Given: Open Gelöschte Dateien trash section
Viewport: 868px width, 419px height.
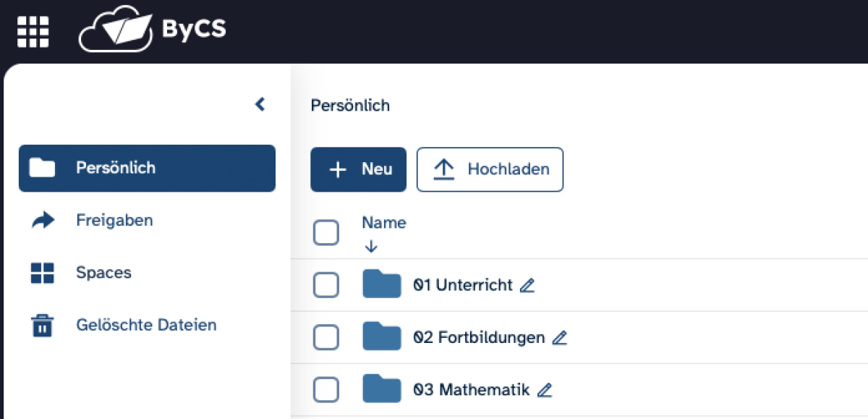Looking at the screenshot, I should (x=146, y=325).
